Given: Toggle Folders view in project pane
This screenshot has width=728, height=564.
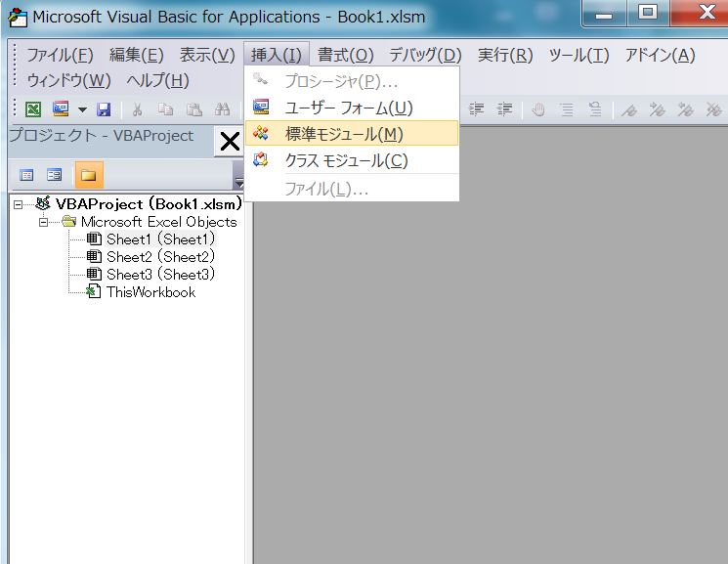Looking at the screenshot, I should 88,175.
